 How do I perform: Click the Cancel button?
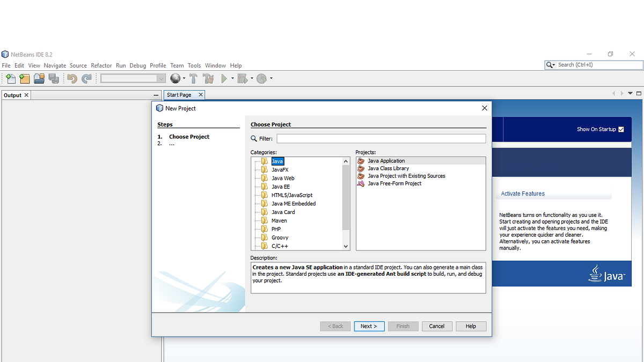click(437, 326)
